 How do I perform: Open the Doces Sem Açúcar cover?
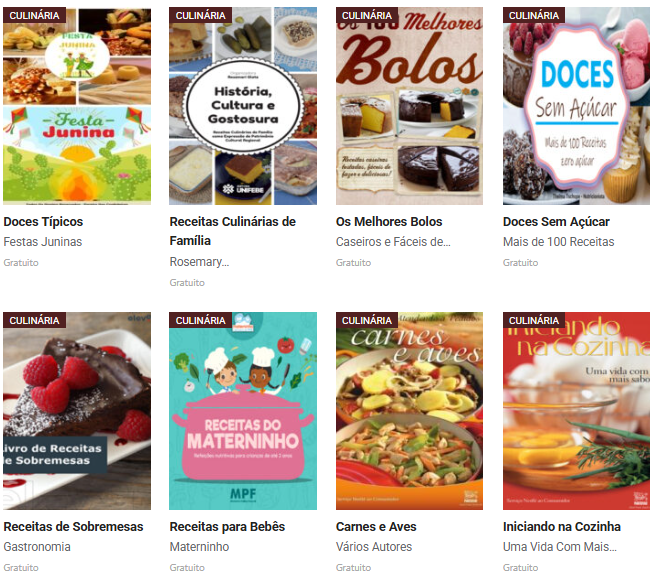[x=576, y=106]
